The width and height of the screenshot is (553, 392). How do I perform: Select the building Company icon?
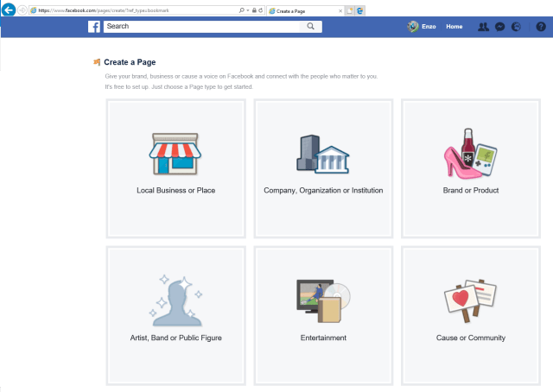click(323, 154)
